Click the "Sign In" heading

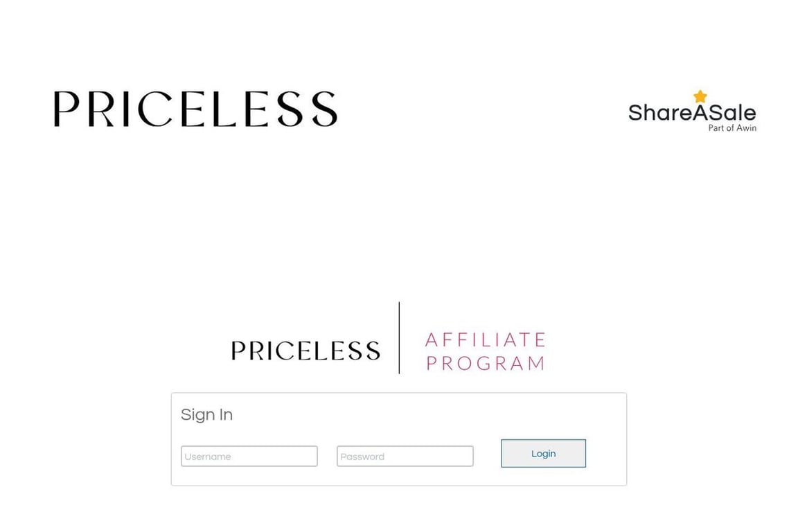(206, 415)
